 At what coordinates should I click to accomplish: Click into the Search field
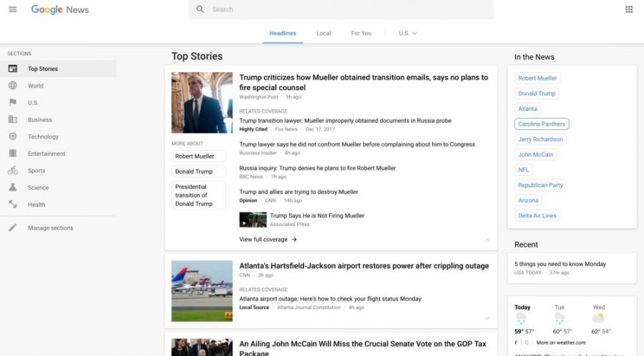(x=343, y=9)
